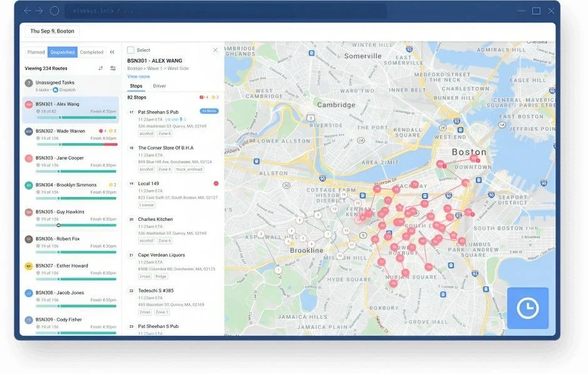The image size is (588, 374).
Task: Open the route filter settings icon
Action: coord(113,68)
